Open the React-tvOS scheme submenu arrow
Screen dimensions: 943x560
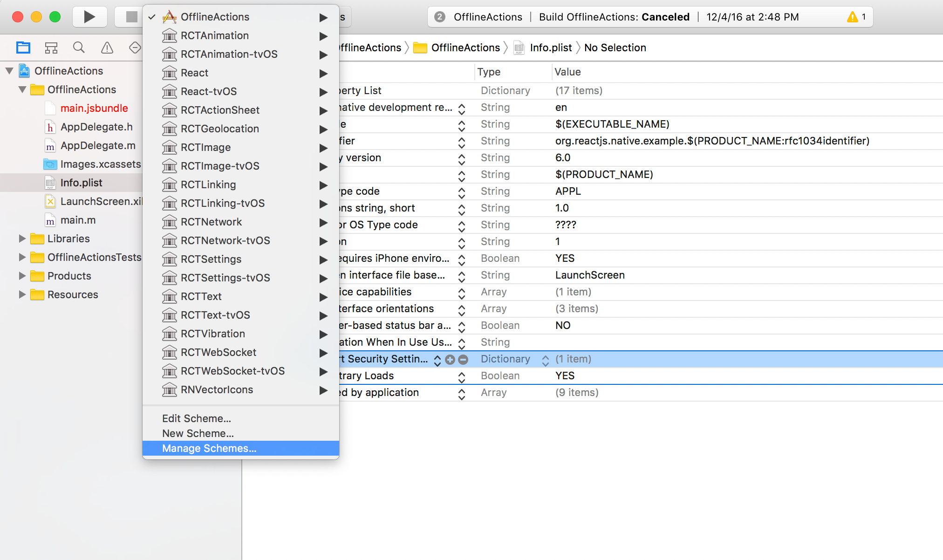tap(323, 92)
